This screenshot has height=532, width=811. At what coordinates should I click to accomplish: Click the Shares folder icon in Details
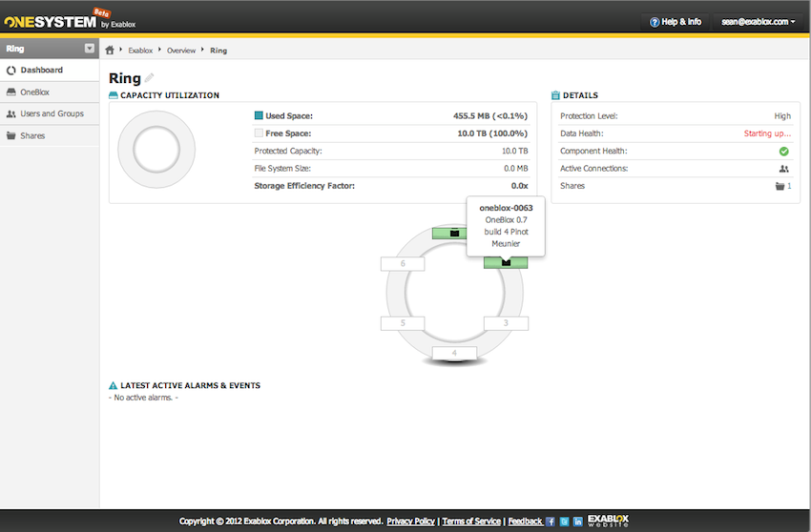[x=780, y=186]
